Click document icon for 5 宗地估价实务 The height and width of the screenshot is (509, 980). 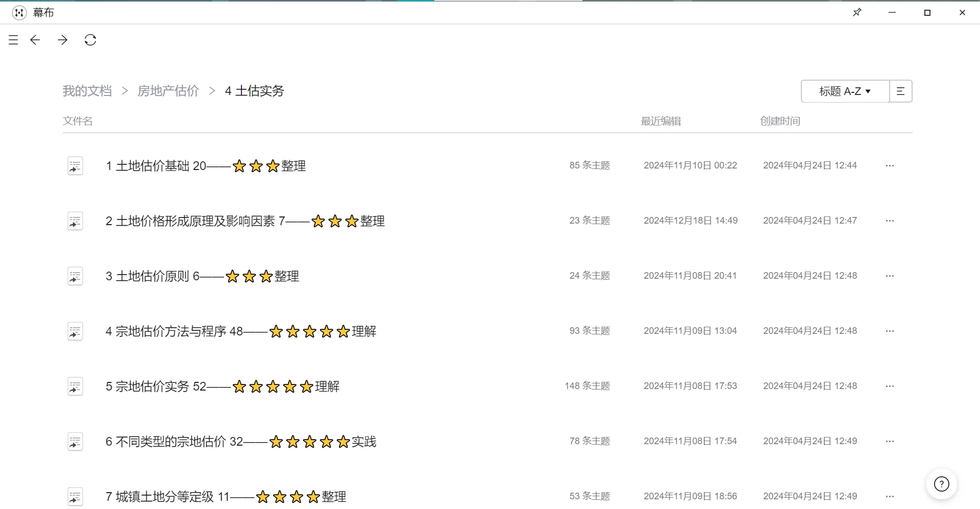75,386
